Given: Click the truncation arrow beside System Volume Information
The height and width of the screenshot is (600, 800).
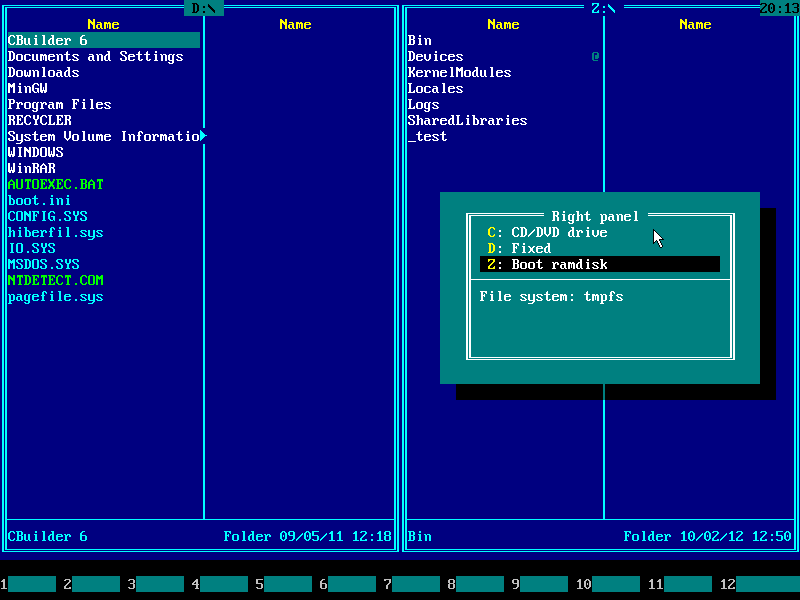Looking at the screenshot, I should 204,136.
